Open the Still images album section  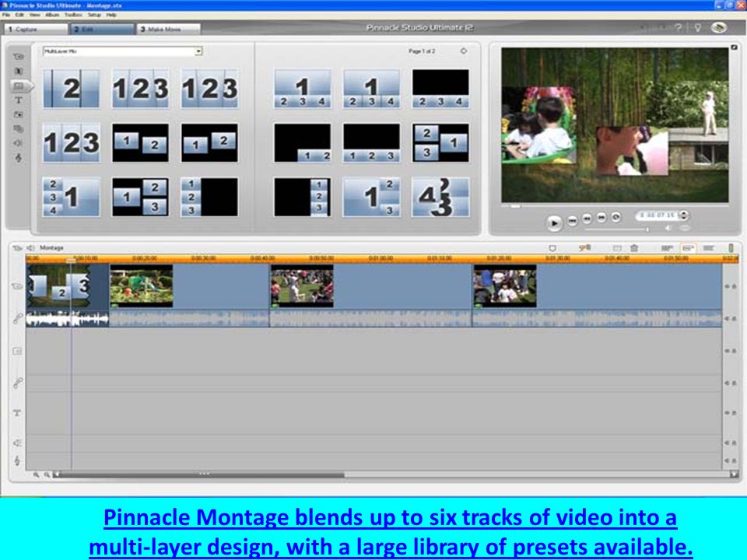click(x=19, y=114)
